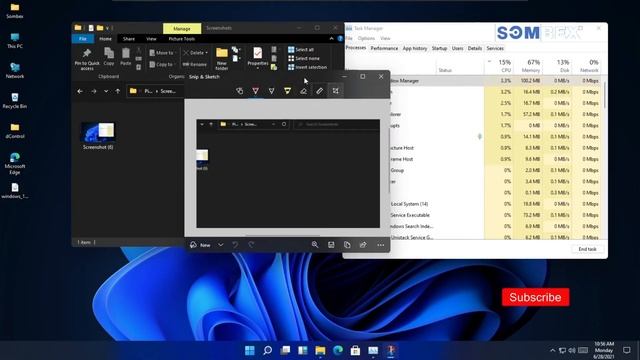Open the Network desktop icon
The height and width of the screenshot is (360, 640).
15,70
